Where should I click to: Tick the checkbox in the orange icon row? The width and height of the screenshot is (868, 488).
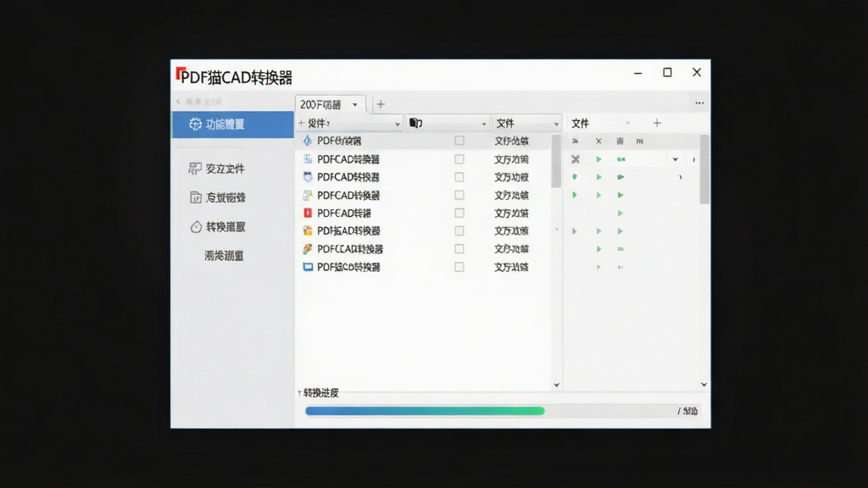tap(459, 230)
